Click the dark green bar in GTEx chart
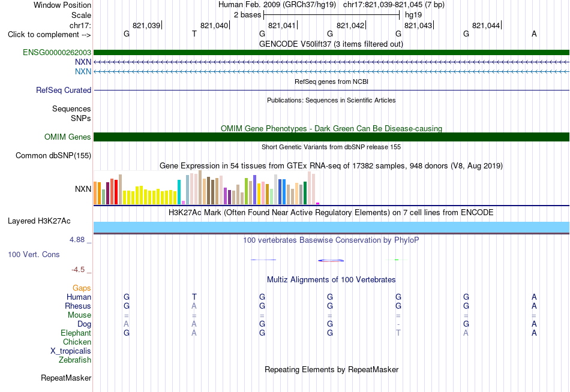 [305, 193]
